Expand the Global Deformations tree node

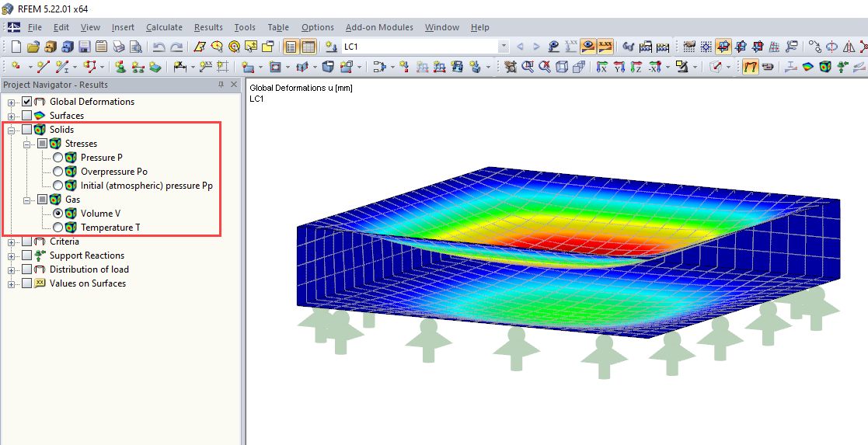point(11,102)
